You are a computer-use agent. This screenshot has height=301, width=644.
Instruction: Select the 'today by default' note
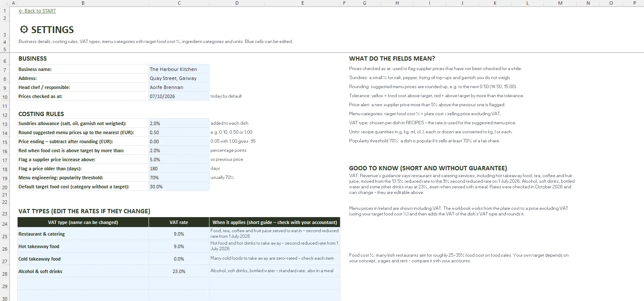coord(226,96)
